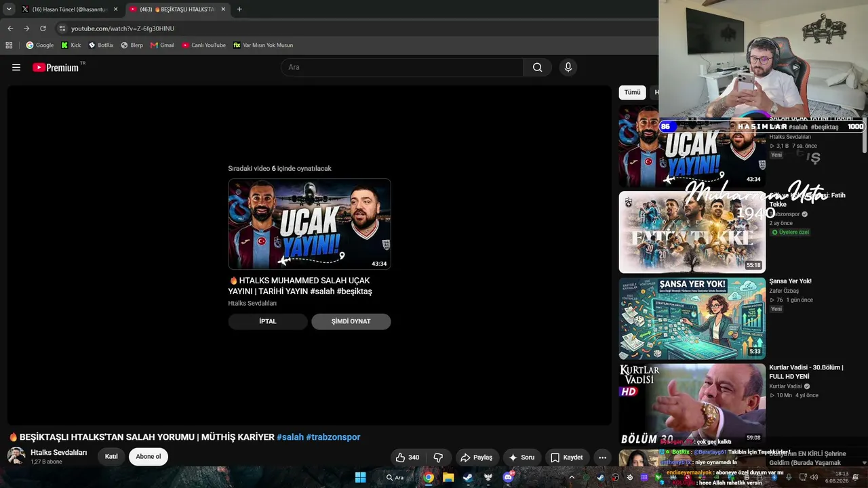This screenshot has height=488, width=868.
Task: Open HTALKS MUHAMMED SALAH UÇAK YAYINI title
Action: pos(301,286)
